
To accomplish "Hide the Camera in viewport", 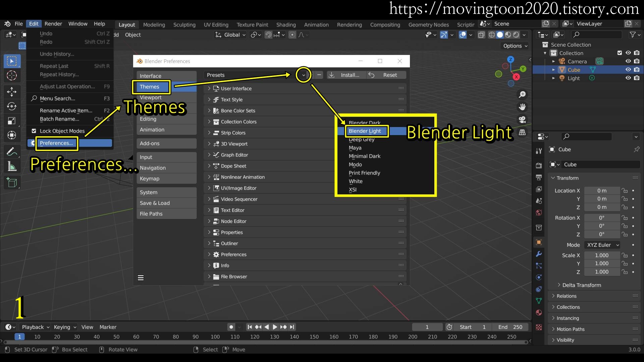I will pyautogui.click(x=628, y=61).
